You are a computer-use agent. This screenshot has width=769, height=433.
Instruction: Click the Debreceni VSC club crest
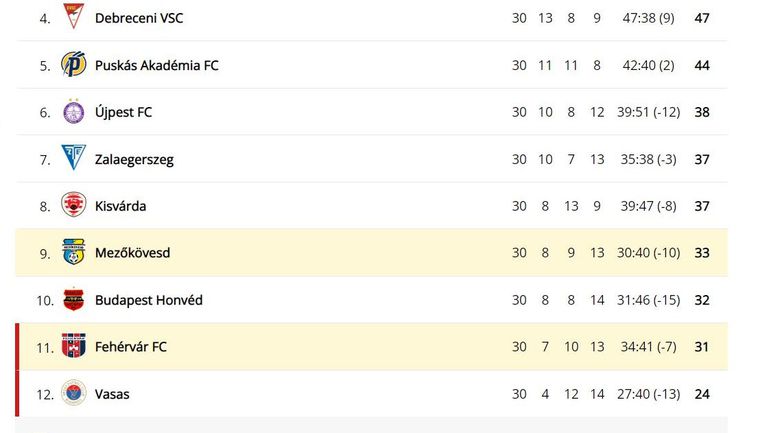click(74, 16)
